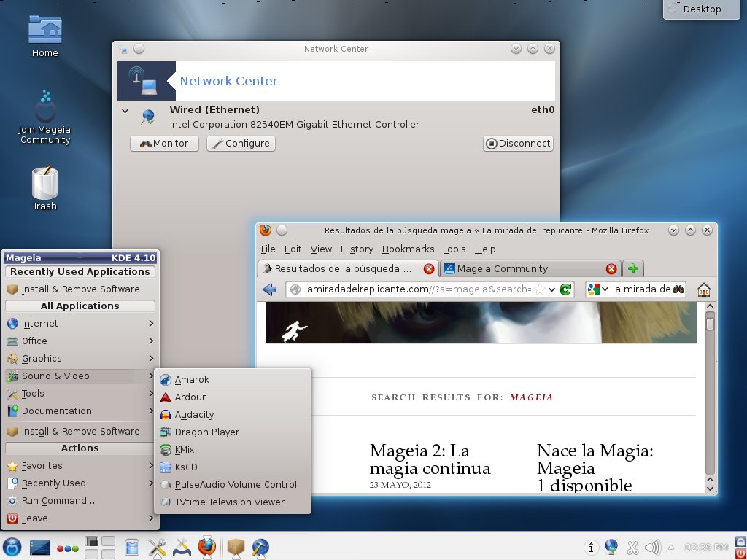The image size is (747, 560).
Task: Open the Firefox History menu
Action: (357, 249)
